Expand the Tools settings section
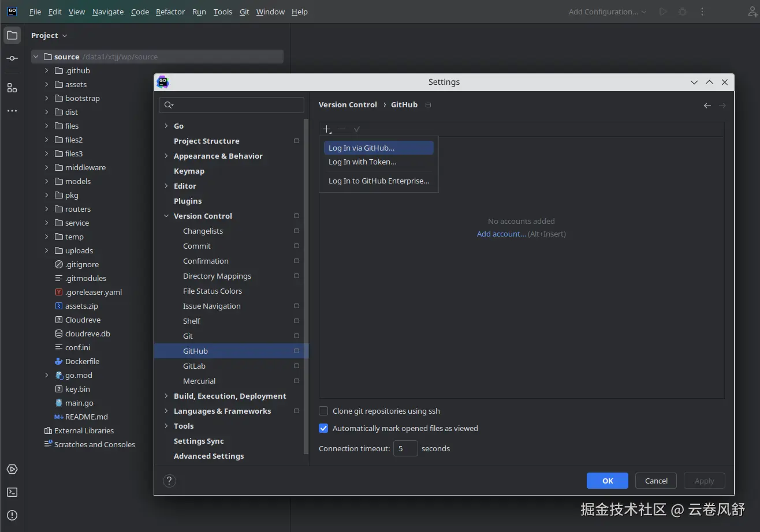This screenshot has width=760, height=532. [x=166, y=426]
